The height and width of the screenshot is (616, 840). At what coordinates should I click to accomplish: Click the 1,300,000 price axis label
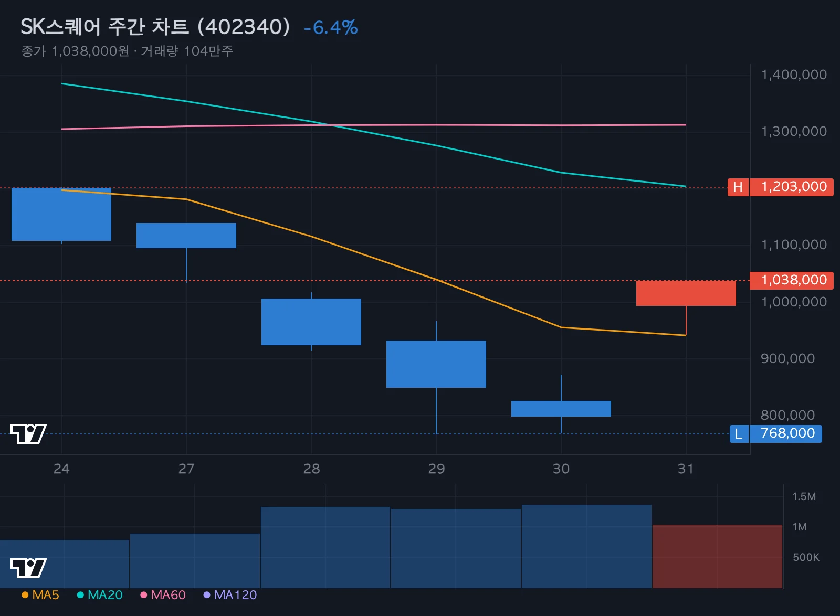pyautogui.click(x=794, y=131)
